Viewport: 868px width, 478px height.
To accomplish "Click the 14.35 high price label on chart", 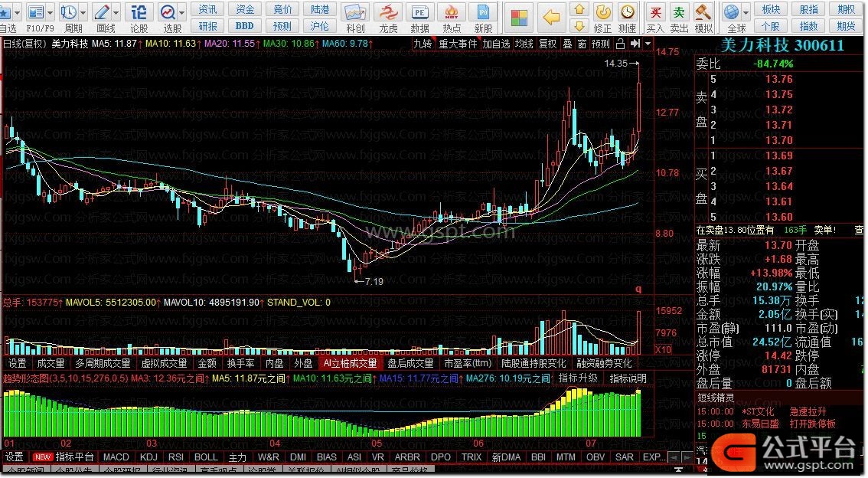I will click(616, 64).
